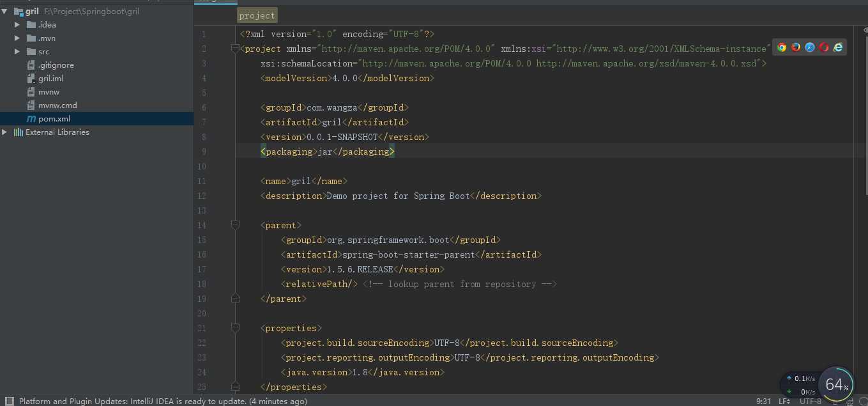Place caret on com.wangza groupId value
868x406 pixels.
(331, 107)
